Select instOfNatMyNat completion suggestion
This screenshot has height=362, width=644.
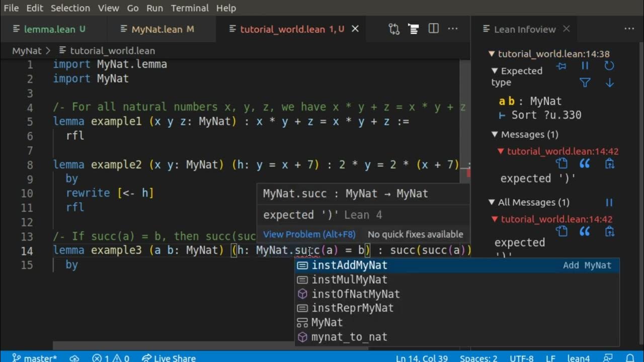(x=457, y=294)
